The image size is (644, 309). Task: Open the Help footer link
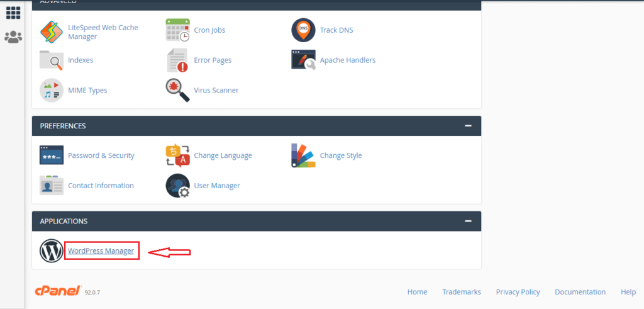click(628, 292)
